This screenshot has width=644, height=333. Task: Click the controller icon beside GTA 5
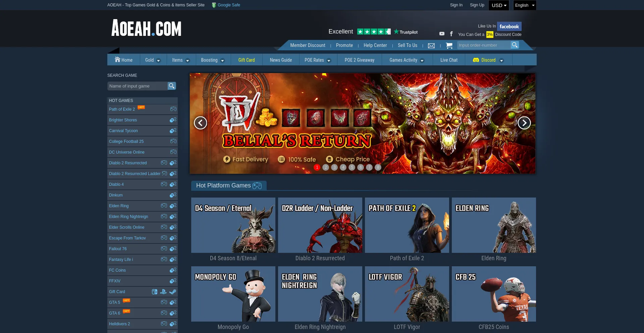164,302
